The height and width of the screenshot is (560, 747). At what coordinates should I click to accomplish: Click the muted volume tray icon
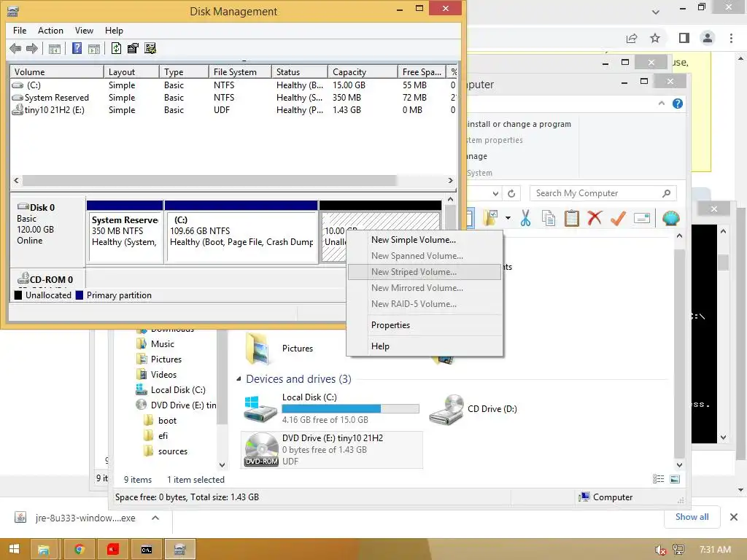tap(659, 550)
